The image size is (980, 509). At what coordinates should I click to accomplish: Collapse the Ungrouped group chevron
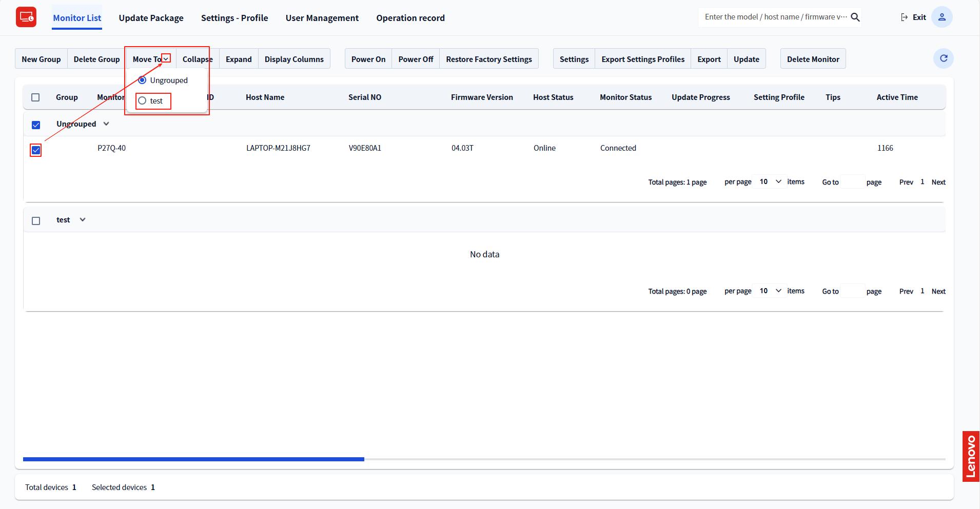pyautogui.click(x=106, y=124)
